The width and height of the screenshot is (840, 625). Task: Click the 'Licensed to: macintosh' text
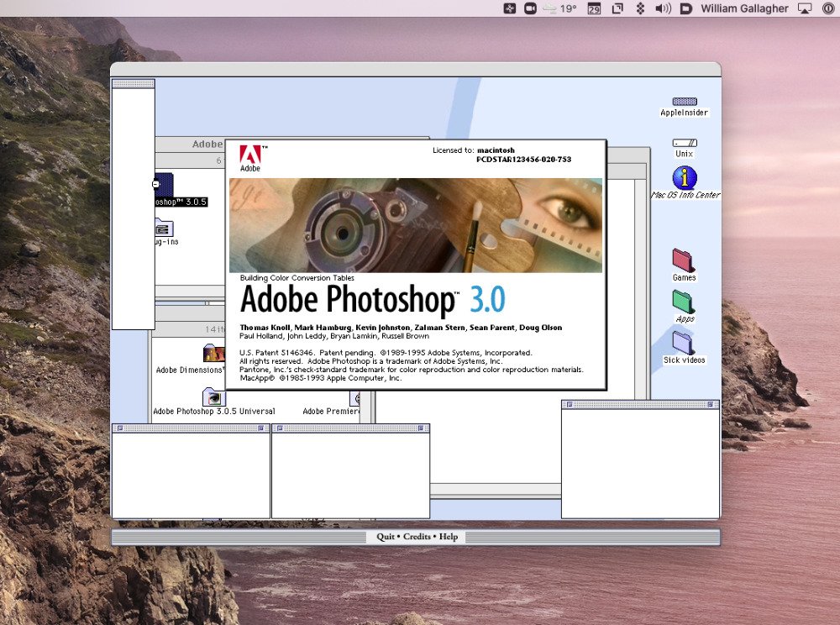pos(474,150)
